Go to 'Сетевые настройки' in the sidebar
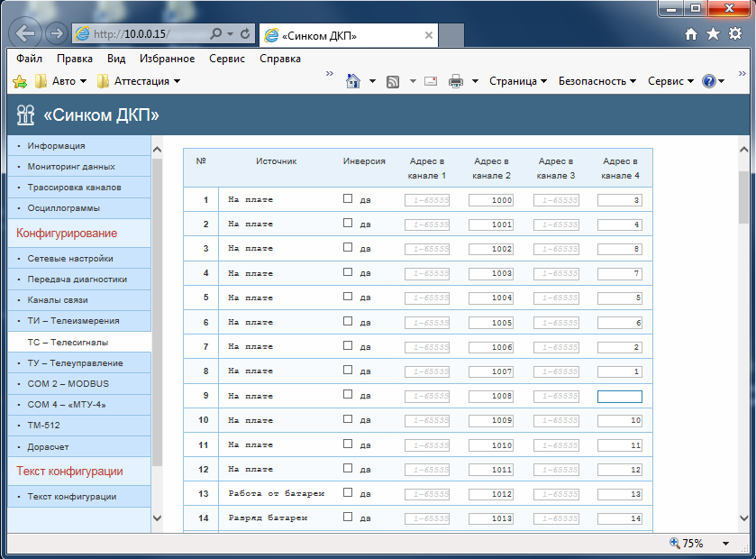Screen dimensions: 756x559 pyautogui.click(x=70, y=258)
